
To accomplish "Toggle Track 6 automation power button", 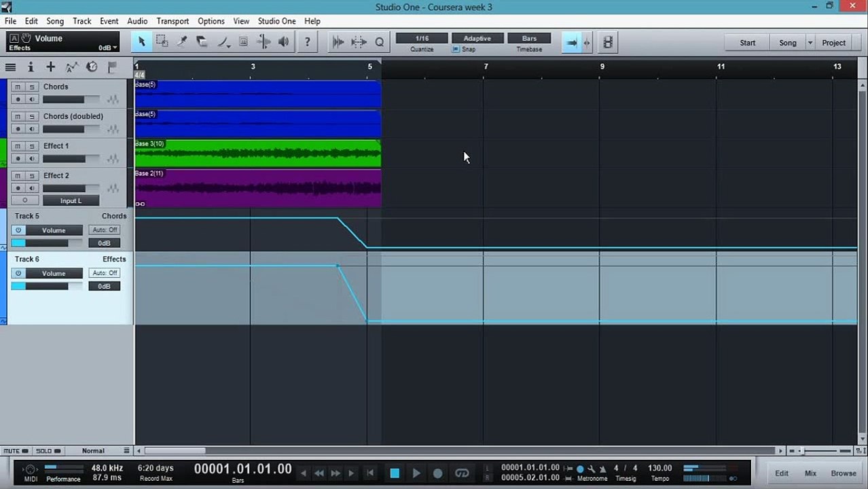I will [x=18, y=273].
